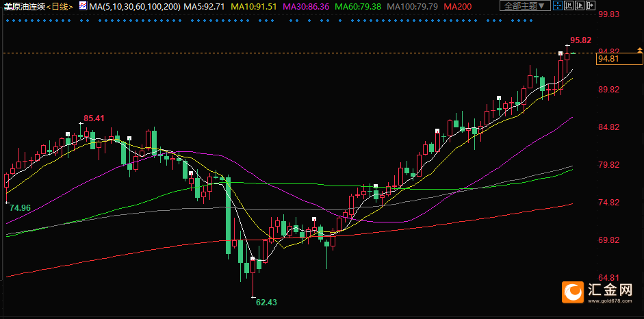644x319 pixels.
Task: Select the MA30:86.36 value label
Action: click(307, 7)
